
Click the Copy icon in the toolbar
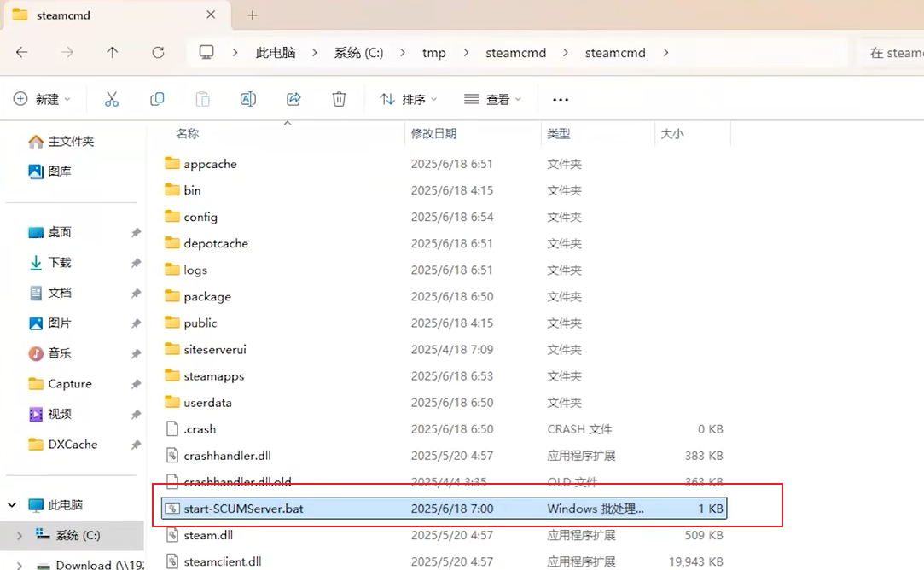(x=157, y=99)
